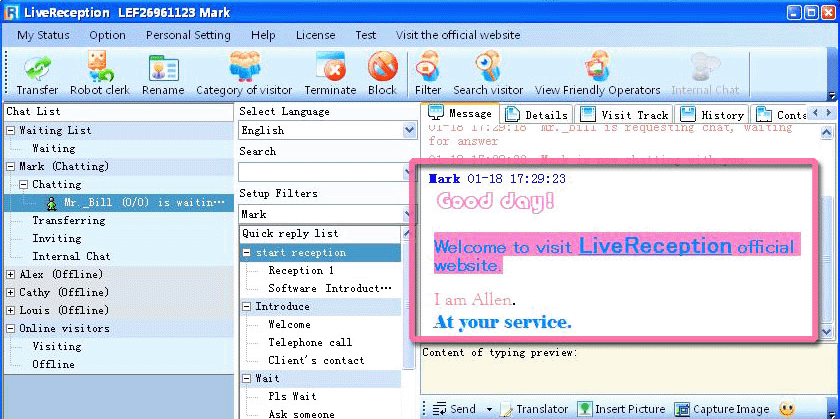This screenshot has width=840, height=419.
Task: Select Pls Wait quick reply
Action: click(292, 396)
